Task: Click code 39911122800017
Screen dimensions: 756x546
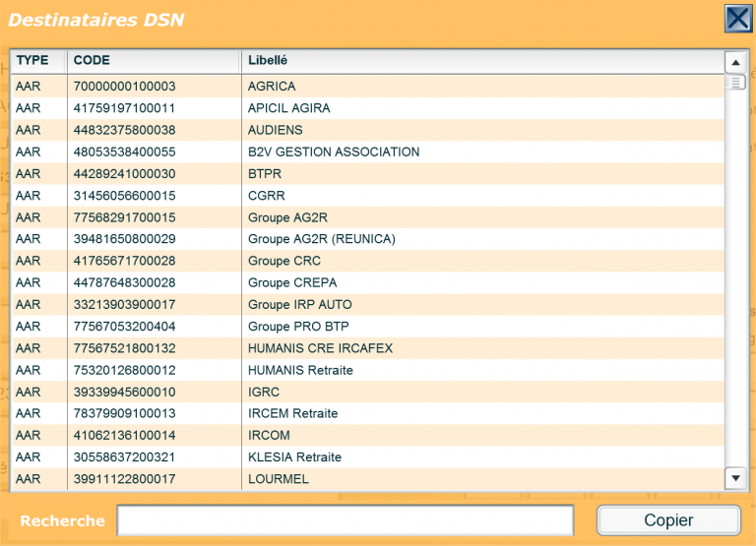Action: click(x=124, y=479)
